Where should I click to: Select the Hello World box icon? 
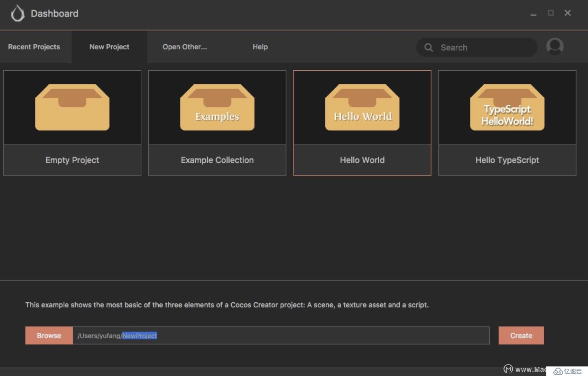pyautogui.click(x=362, y=107)
